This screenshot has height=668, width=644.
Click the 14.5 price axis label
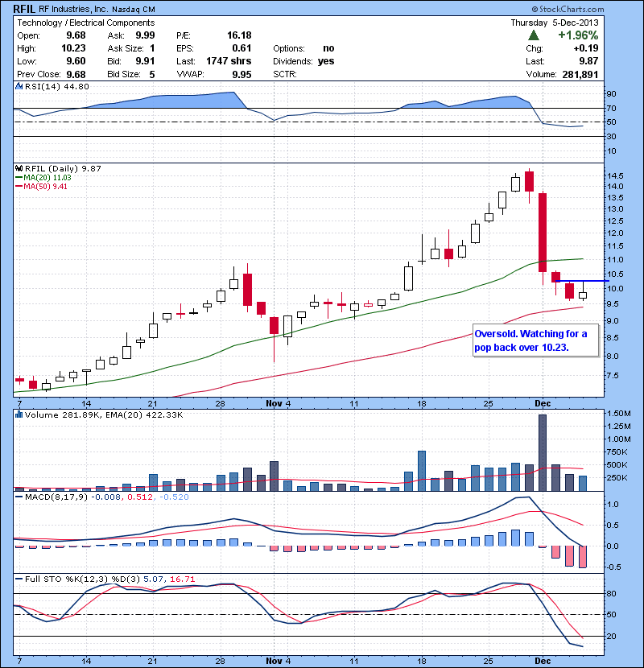pyautogui.click(x=614, y=175)
